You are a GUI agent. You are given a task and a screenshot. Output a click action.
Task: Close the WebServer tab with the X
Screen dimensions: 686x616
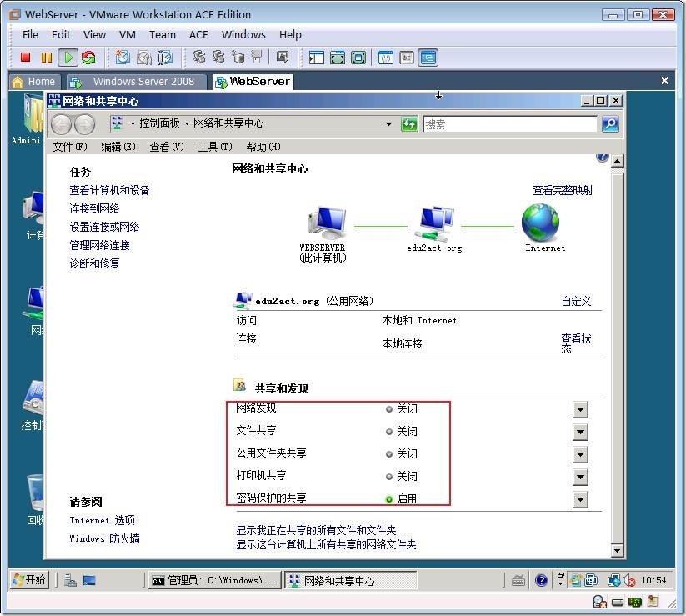(x=664, y=81)
